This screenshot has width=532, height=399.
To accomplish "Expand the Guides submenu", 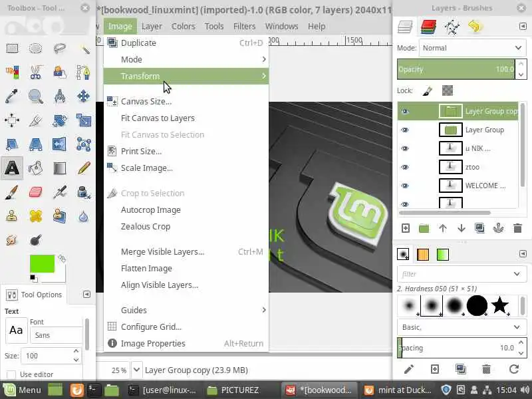I will [x=186, y=310].
